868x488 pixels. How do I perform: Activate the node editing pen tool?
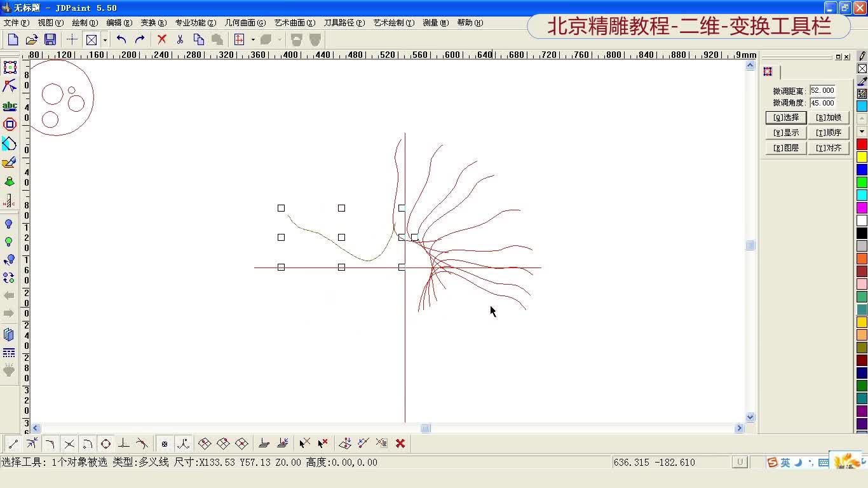click(10, 86)
